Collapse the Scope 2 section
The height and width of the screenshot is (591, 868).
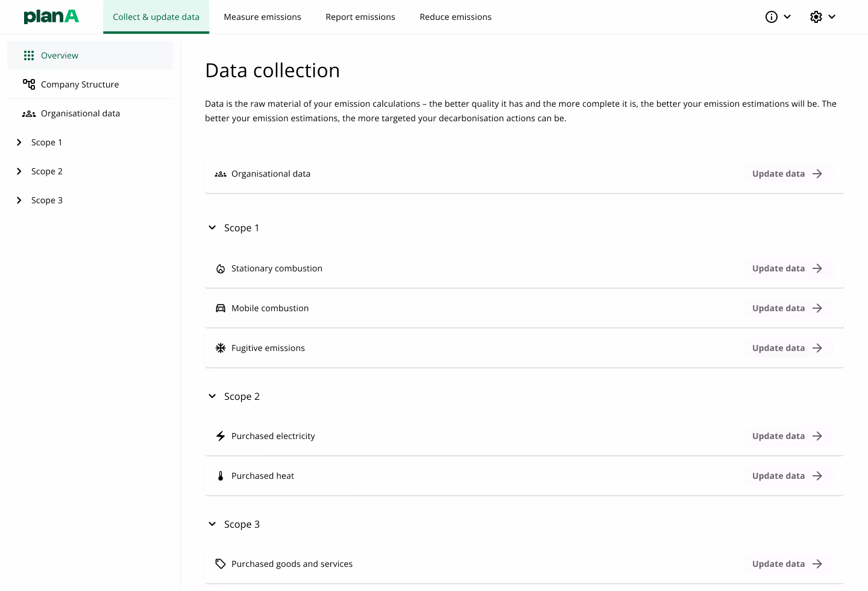[212, 396]
